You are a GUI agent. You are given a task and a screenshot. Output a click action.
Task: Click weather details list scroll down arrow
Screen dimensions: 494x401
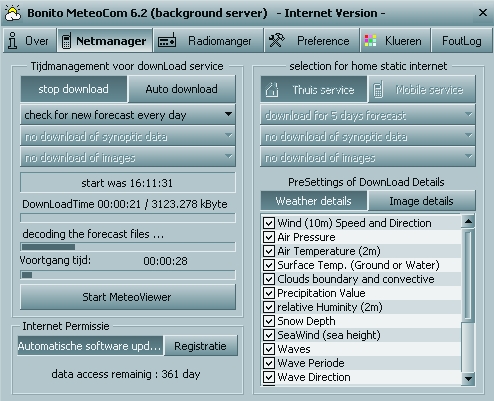click(x=468, y=379)
